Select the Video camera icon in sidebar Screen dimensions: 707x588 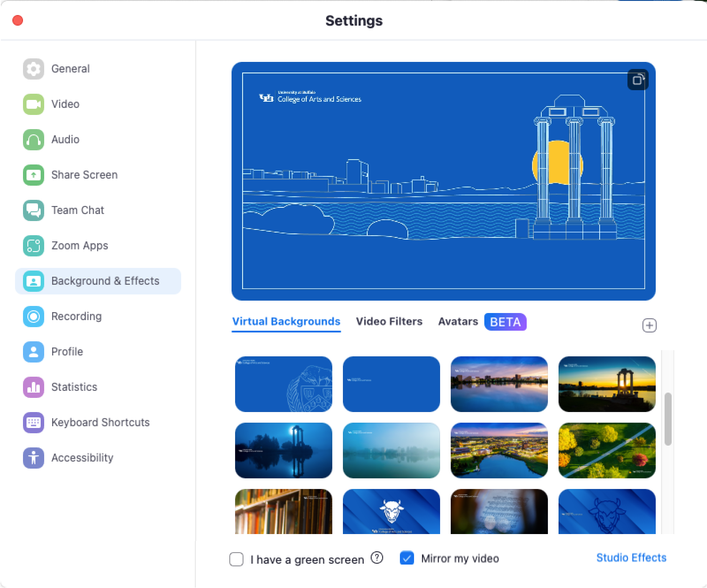[x=34, y=104]
